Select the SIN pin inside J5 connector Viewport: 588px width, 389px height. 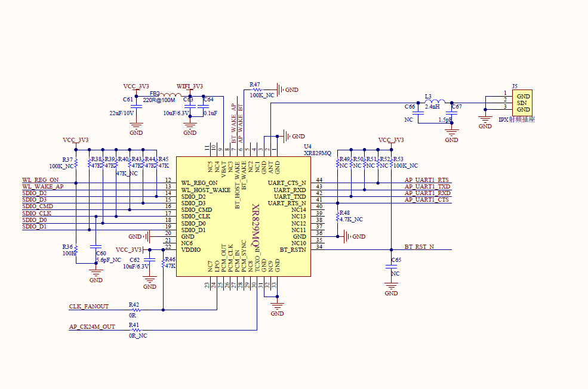pos(522,103)
